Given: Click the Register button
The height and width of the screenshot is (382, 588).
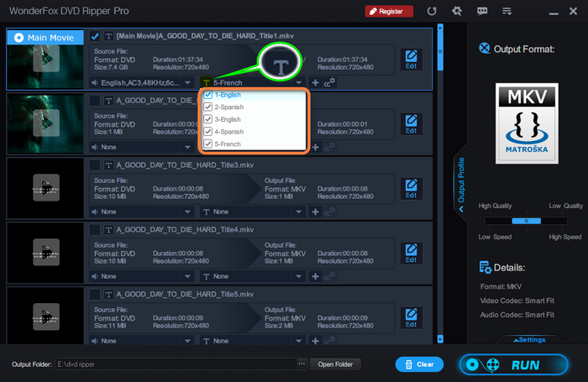Looking at the screenshot, I should point(389,11).
